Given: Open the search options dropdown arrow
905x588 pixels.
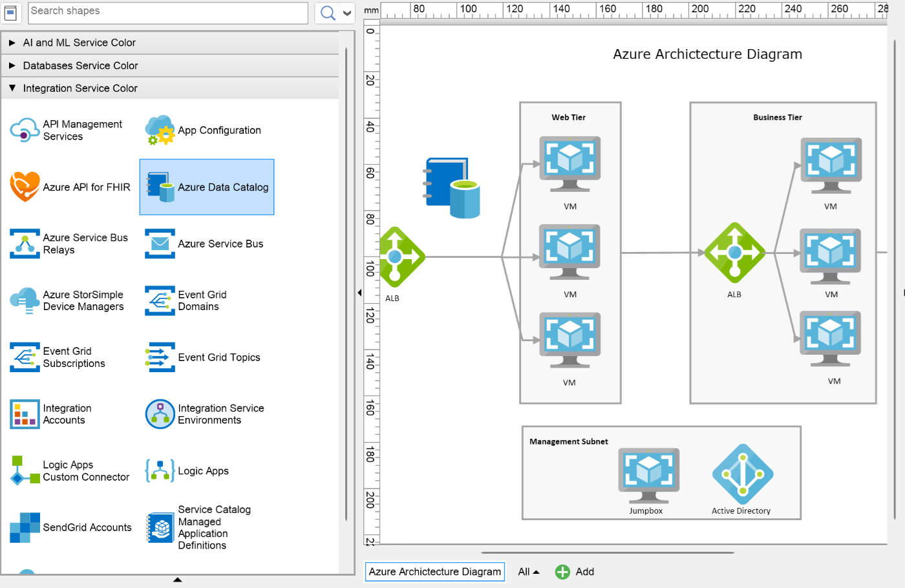Looking at the screenshot, I should 347,13.
